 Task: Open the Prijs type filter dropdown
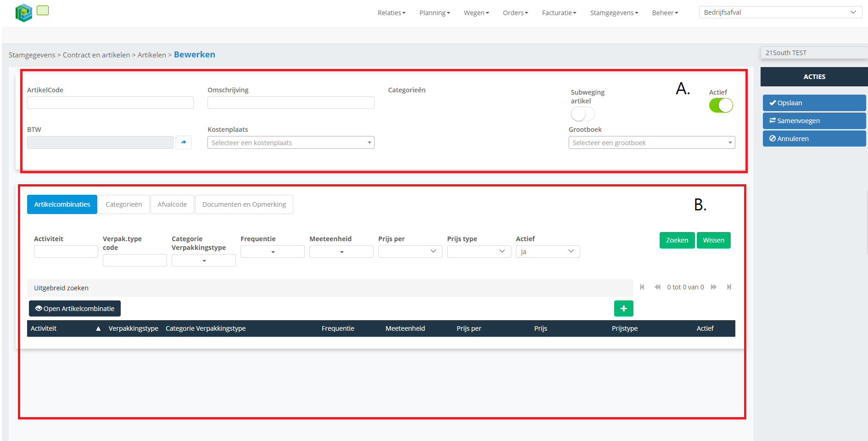tap(479, 252)
